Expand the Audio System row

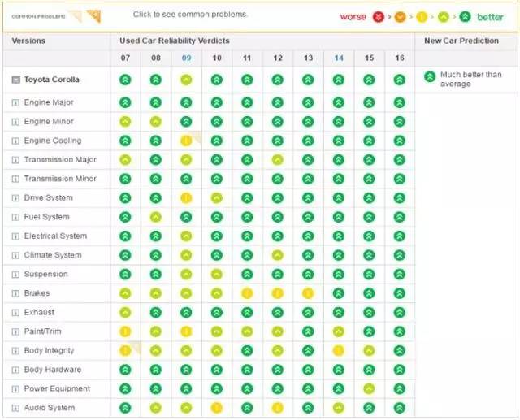(x=15, y=408)
